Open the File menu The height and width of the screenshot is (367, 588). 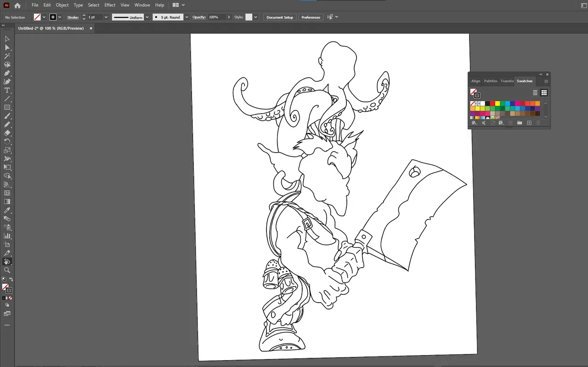point(35,5)
